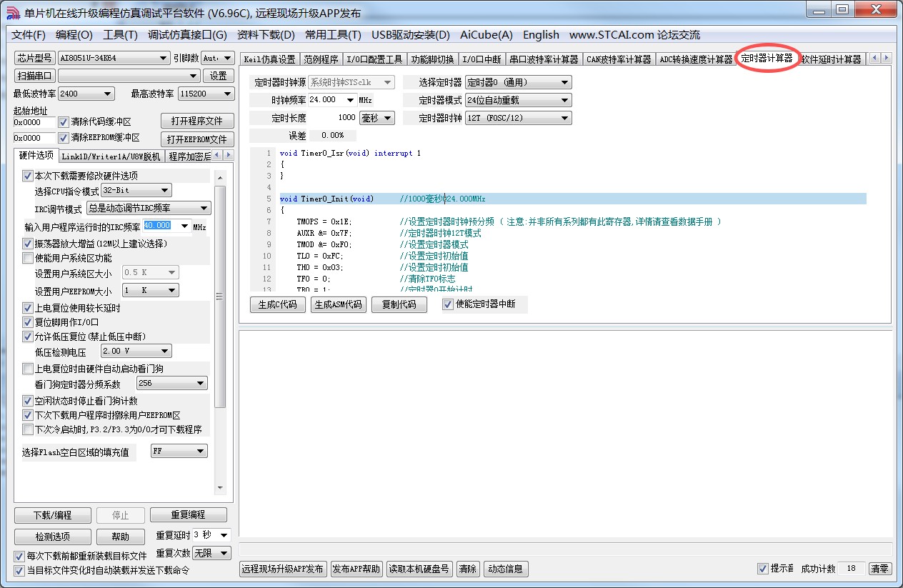Switch to 串口波特率计算器 tab
Screen dimensions: 903x588
coord(544,59)
